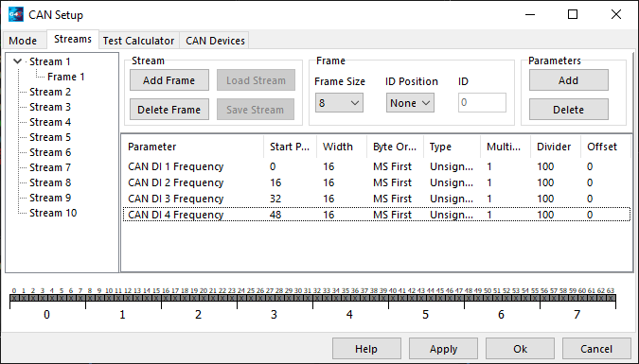Image resolution: width=639 pixels, height=364 pixels.
Task: Click byte 7 label in frame layout
Action: click(x=577, y=314)
